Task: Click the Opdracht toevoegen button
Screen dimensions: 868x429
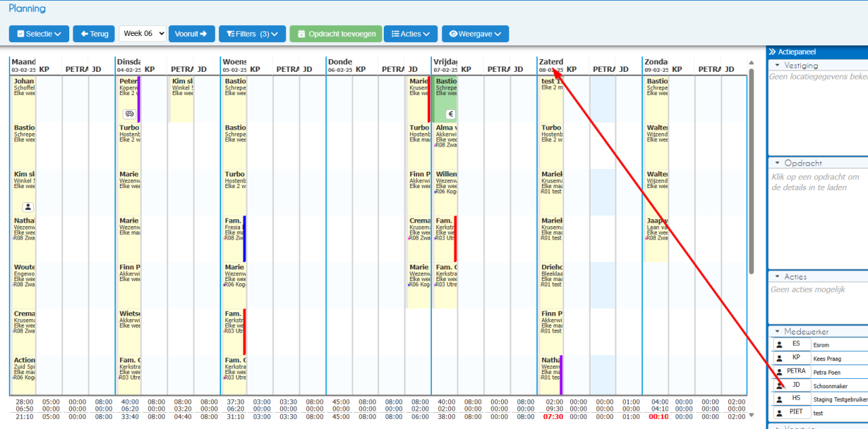Action: pos(336,34)
